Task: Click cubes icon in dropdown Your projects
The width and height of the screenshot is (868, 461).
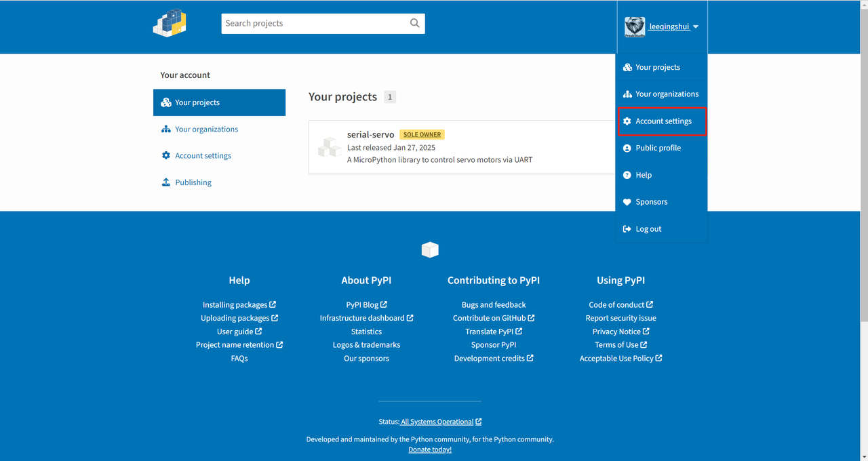Action: 627,67
